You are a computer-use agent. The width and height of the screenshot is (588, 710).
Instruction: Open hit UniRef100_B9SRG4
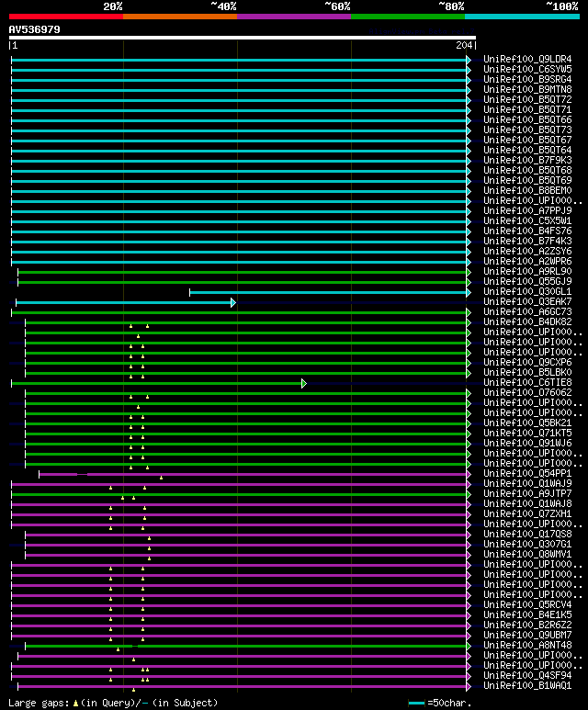[527, 80]
